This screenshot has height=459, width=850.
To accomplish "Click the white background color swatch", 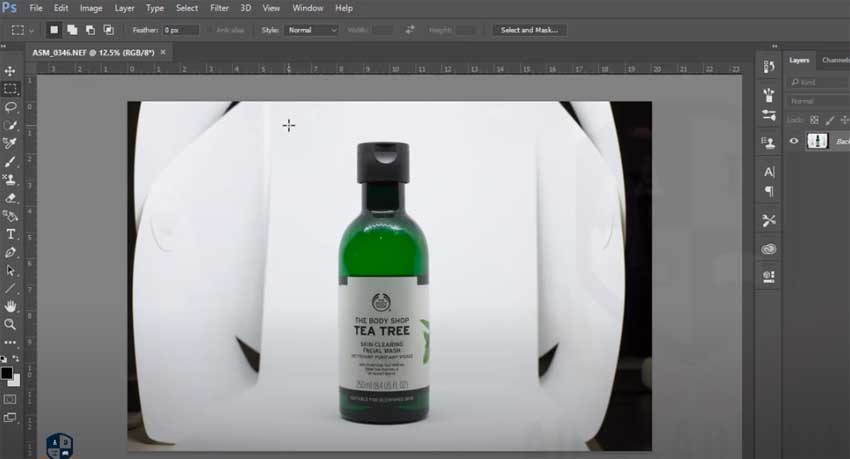I will click(15, 381).
